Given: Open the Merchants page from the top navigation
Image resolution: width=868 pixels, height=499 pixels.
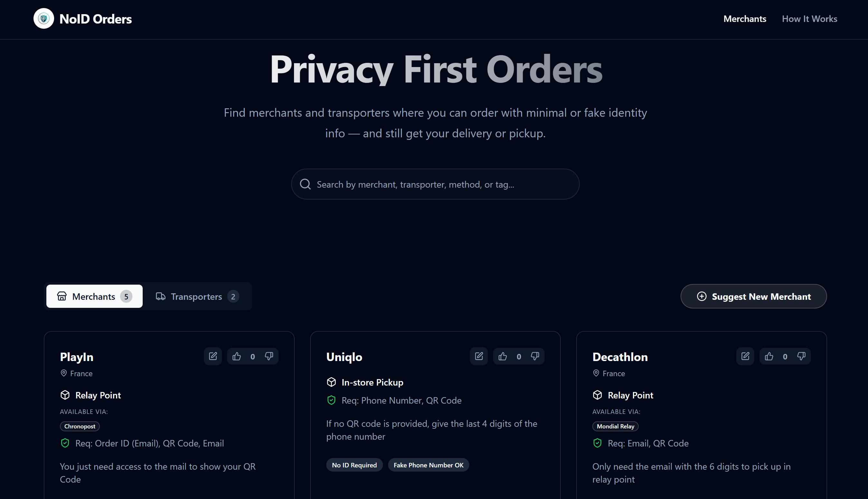Looking at the screenshot, I should (x=744, y=18).
